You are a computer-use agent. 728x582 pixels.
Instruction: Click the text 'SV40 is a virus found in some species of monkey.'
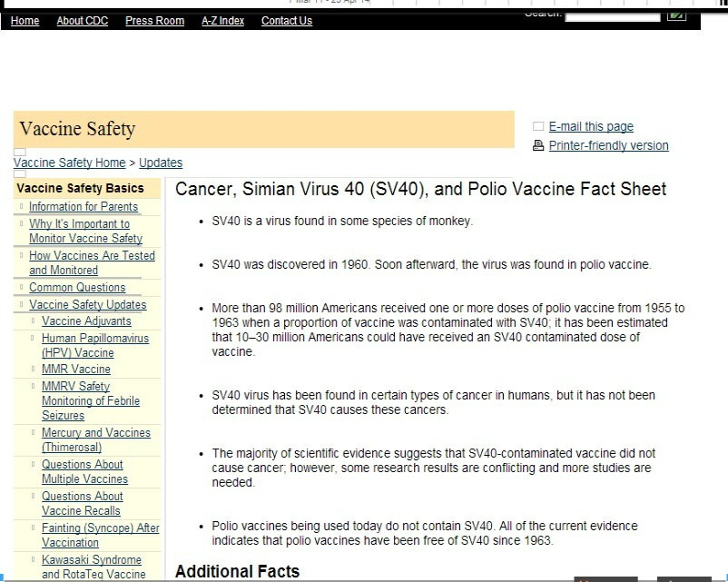(342, 222)
